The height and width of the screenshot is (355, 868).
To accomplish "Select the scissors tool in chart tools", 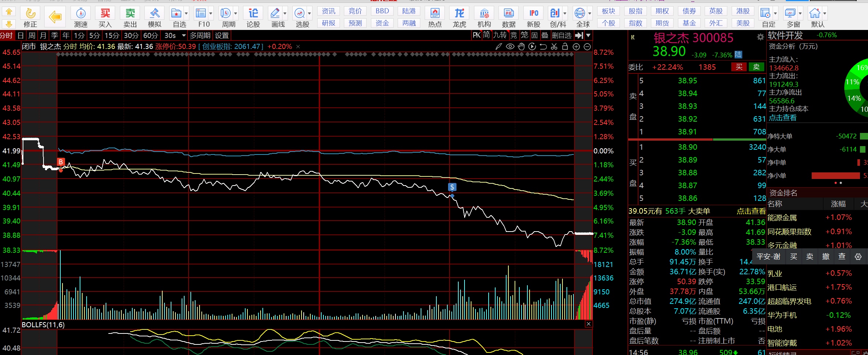I will [x=554, y=46].
